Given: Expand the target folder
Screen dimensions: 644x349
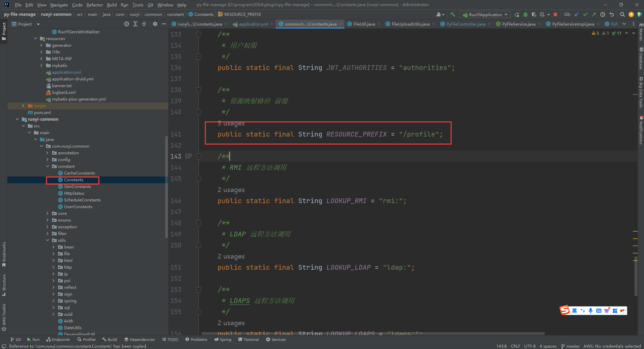Looking at the screenshot, I should click(23, 106).
